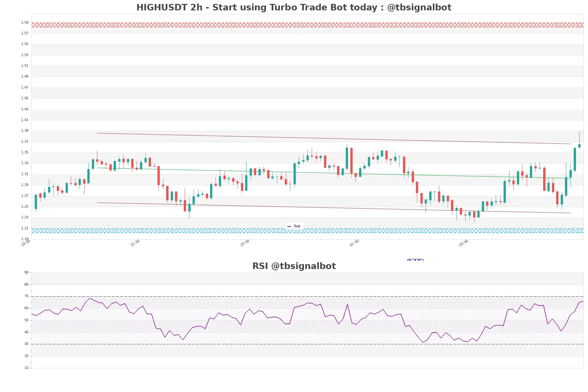Click the 1.21 price axis label
Viewport: 588px width, 392px height.
point(25,228)
